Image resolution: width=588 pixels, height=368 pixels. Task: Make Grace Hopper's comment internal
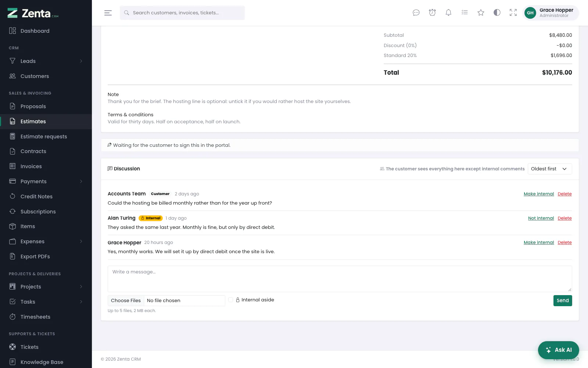(539, 243)
